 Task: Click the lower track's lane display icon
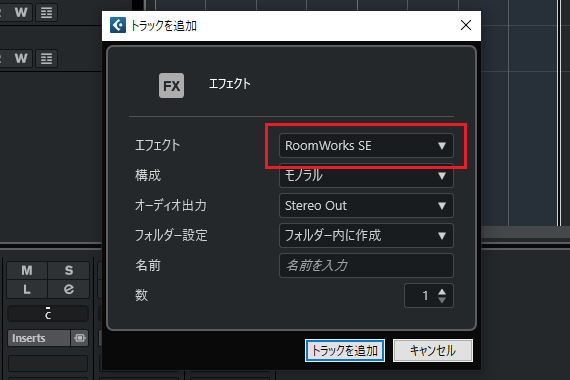(x=47, y=59)
